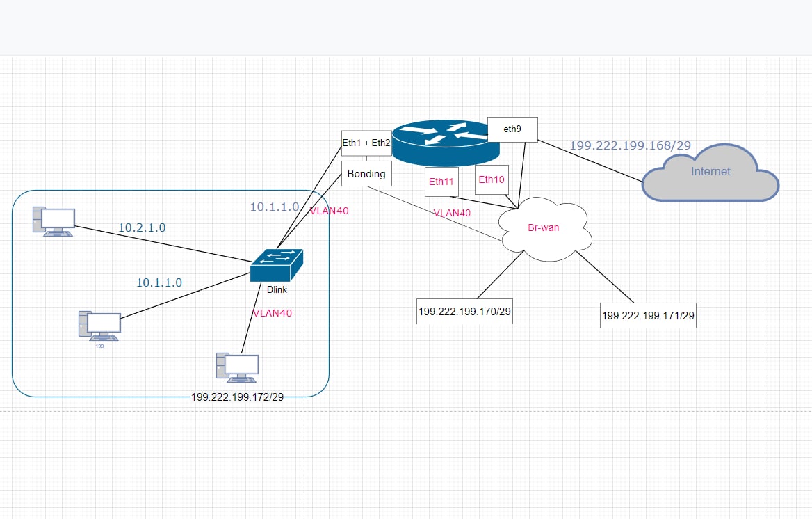Select the eth9 interface box
The image size is (812, 519).
(x=512, y=129)
